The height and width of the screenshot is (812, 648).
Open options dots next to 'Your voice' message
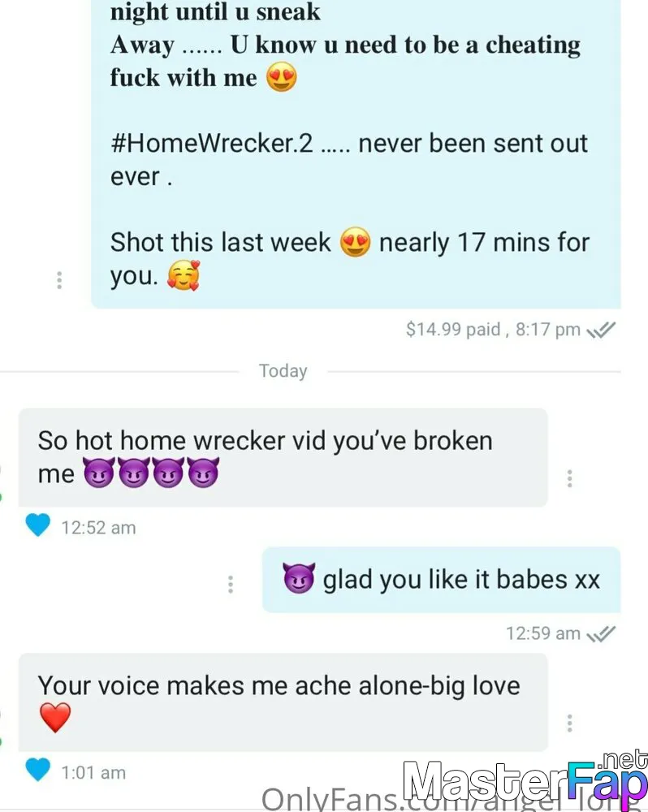[569, 723]
